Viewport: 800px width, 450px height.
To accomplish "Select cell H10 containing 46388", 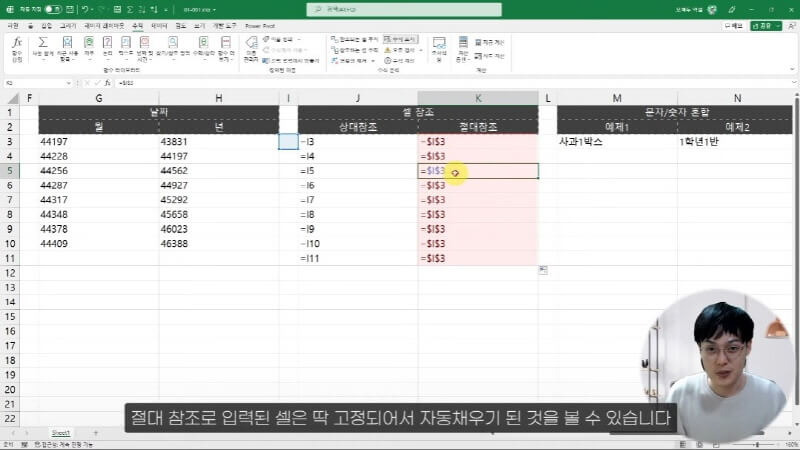I will pyautogui.click(x=219, y=244).
